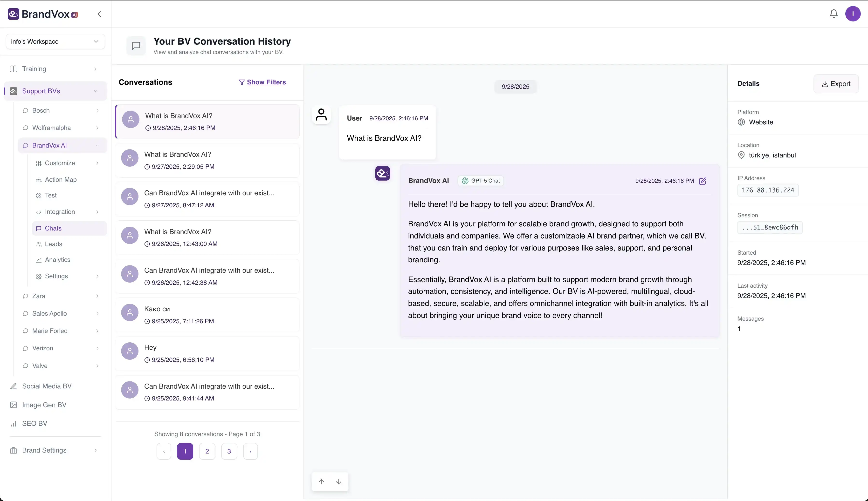Click the Brand Settings briefcase icon
The image size is (868, 501).
14,450
